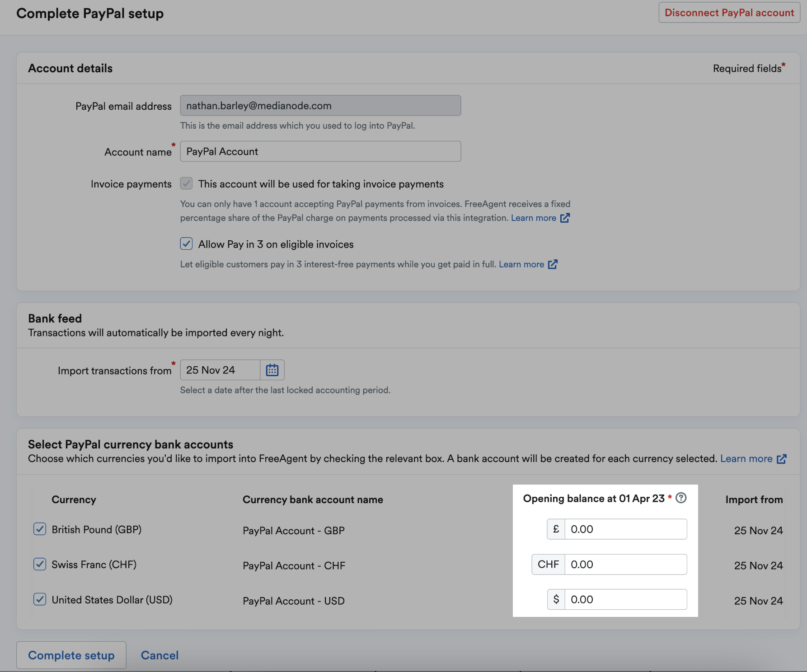Click the Required fields note
807x672 pixels.
(749, 68)
